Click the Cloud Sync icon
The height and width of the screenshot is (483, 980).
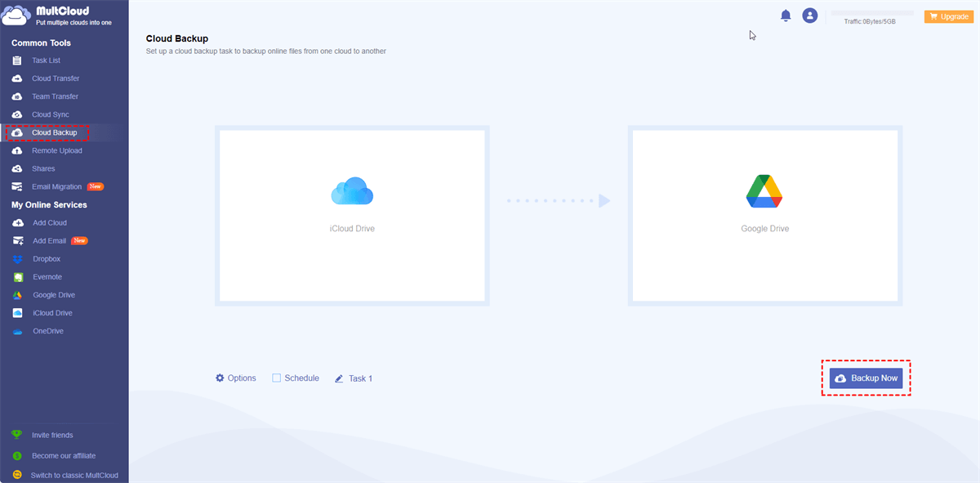click(x=17, y=114)
